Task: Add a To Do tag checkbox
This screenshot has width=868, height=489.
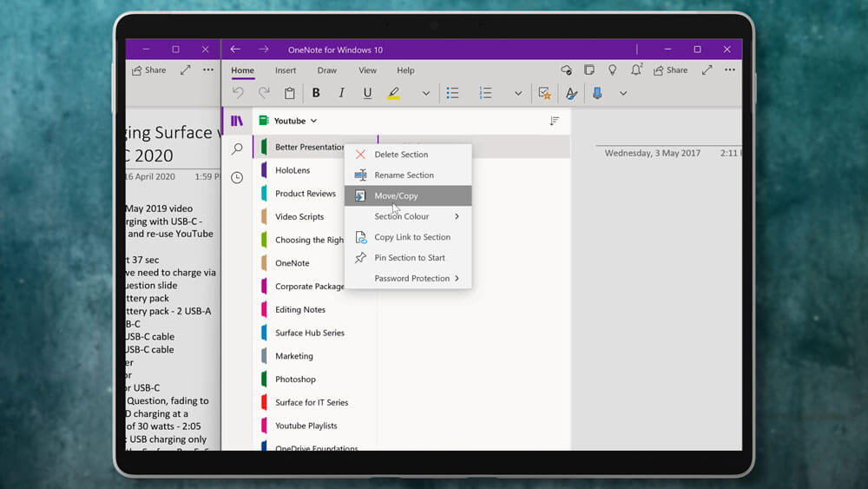Action: pos(544,93)
